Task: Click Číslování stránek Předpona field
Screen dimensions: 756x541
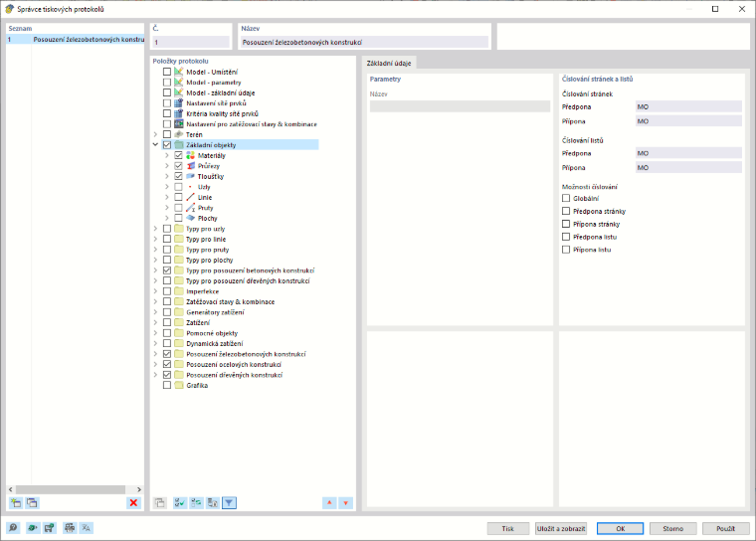Action: pyautogui.click(x=688, y=106)
